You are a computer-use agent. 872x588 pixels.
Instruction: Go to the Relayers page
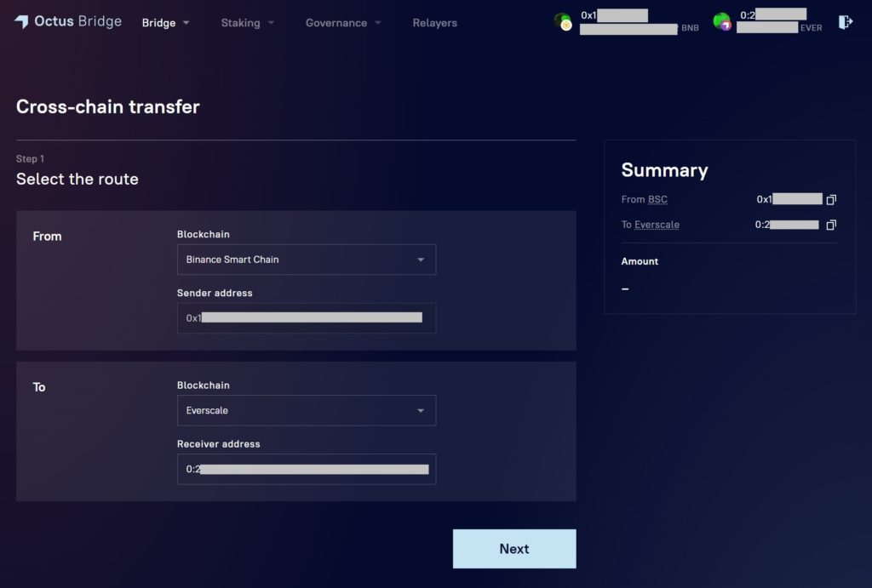pyautogui.click(x=434, y=23)
